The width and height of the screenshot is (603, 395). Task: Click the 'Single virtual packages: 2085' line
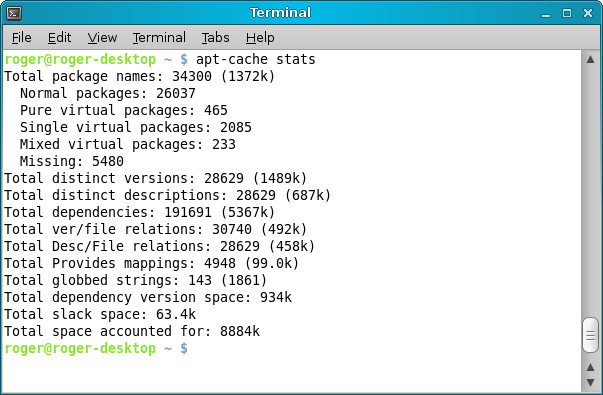136,127
